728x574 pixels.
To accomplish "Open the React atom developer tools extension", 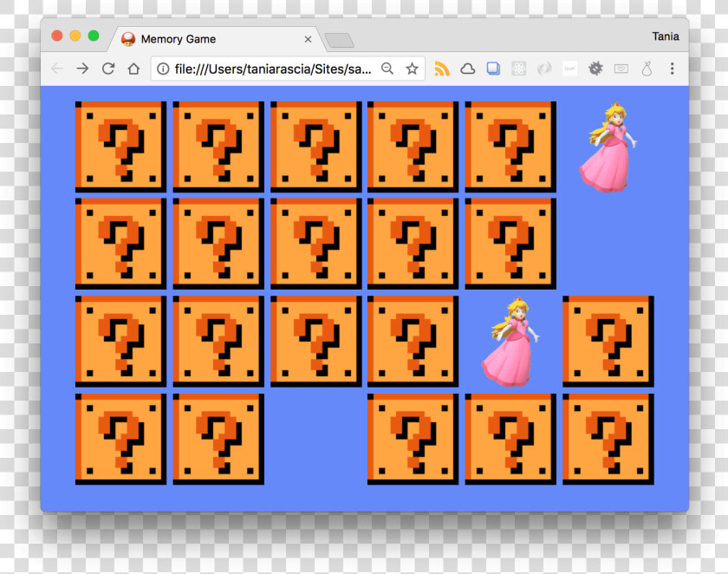I will 518,68.
